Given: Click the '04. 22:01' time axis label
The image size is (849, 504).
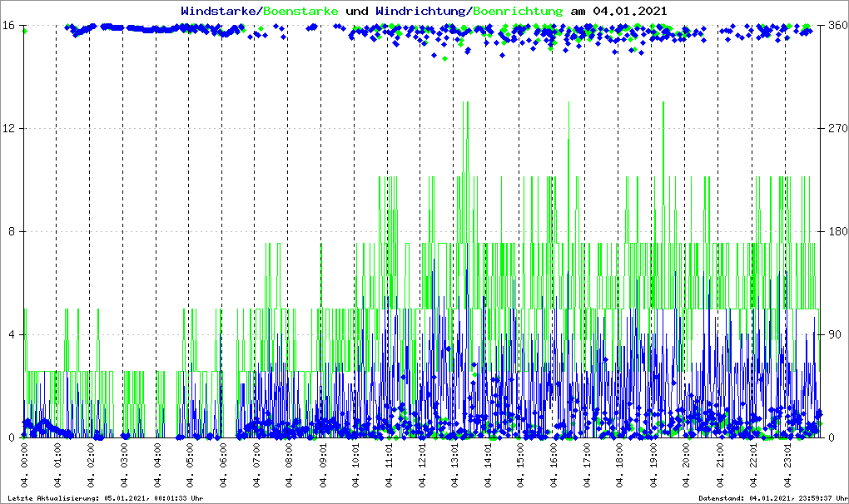Looking at the screenshot, I should pos(753,466).
